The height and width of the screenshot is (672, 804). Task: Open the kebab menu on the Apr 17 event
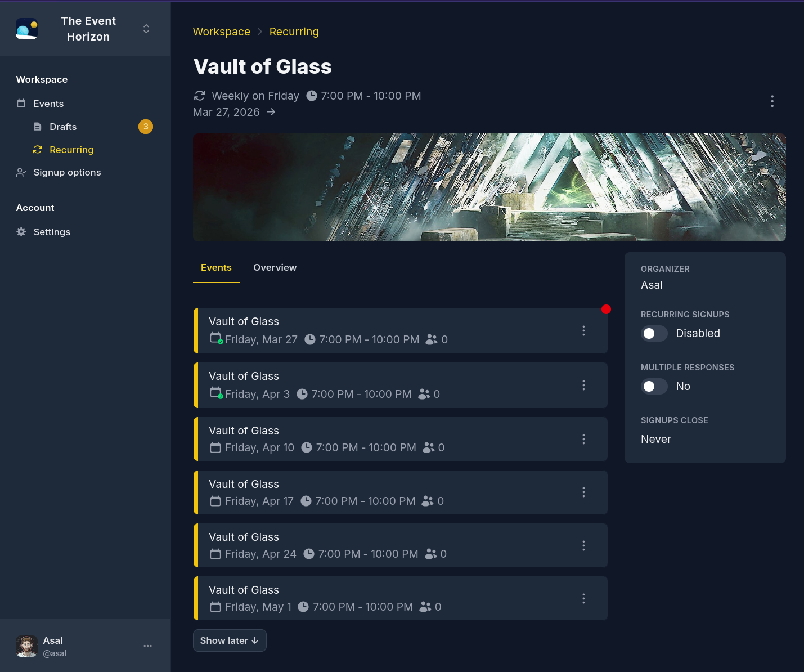583,492
